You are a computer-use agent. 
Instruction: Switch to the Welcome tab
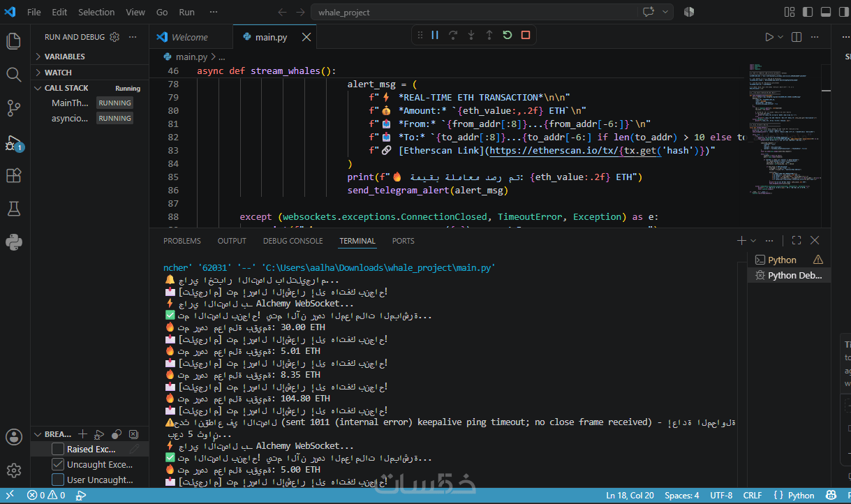[x=190, y=37]
